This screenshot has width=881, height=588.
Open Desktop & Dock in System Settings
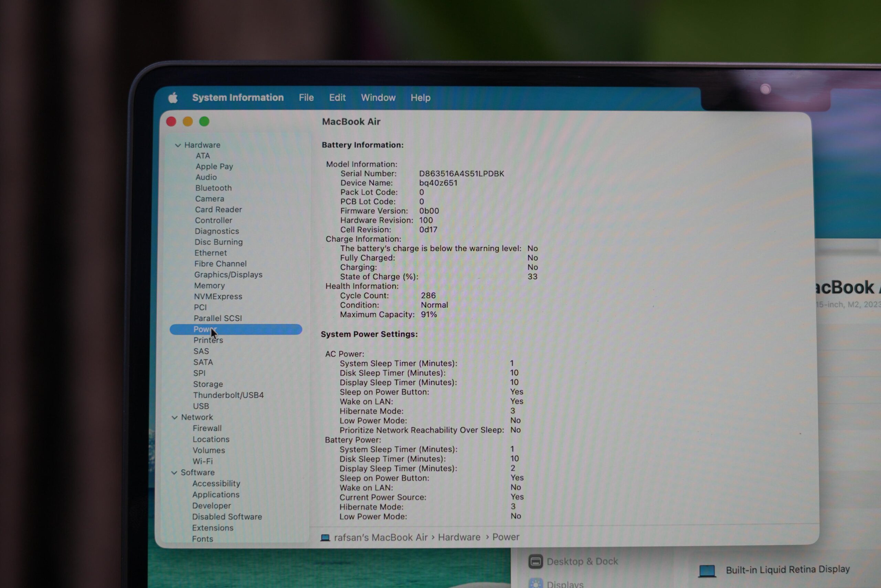click(582, 562)
